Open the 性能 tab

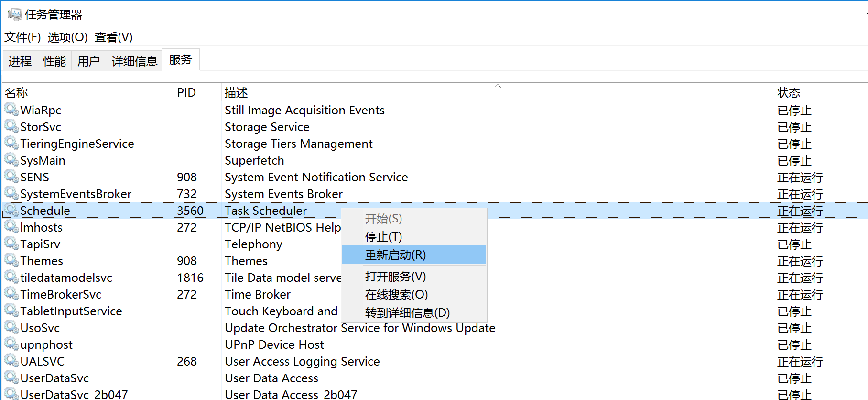click(x=54, y=61)
